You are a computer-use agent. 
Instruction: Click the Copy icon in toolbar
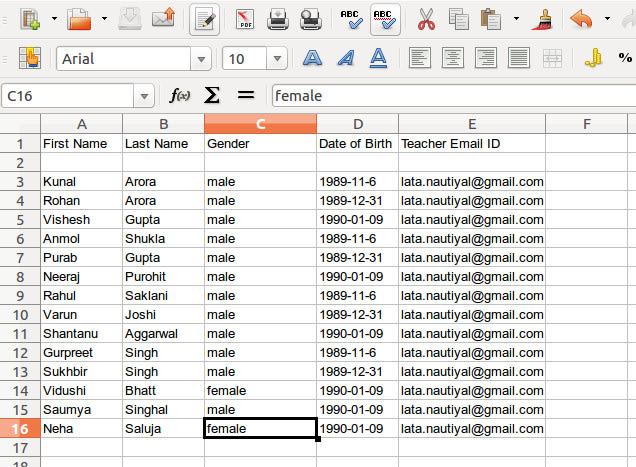(x=459, y=19)
